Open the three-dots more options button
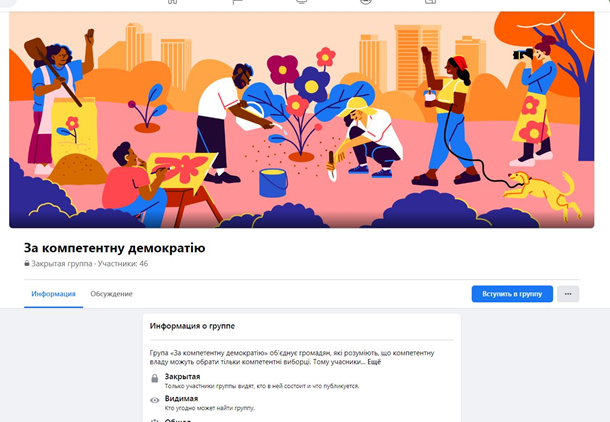 pos(568,294)
